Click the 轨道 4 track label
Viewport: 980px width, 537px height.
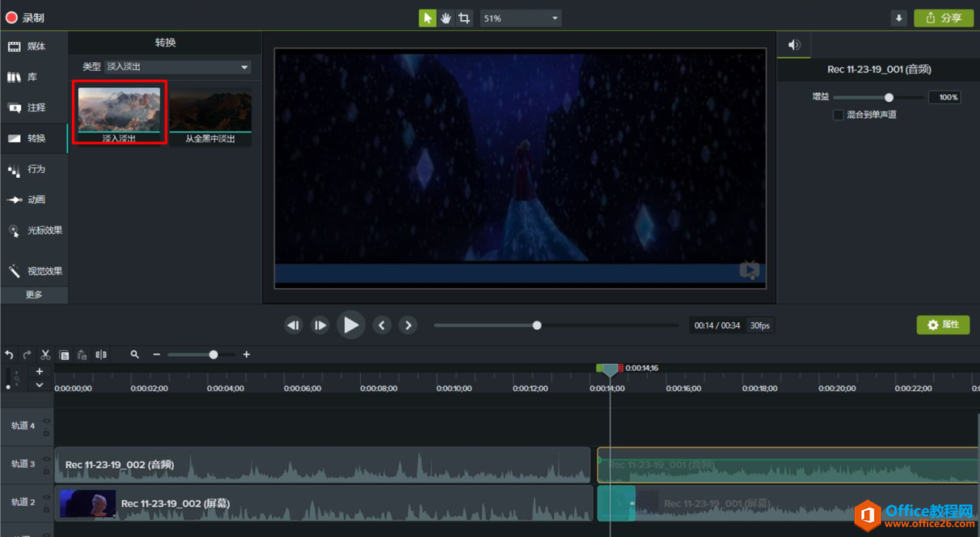(23, 426)
